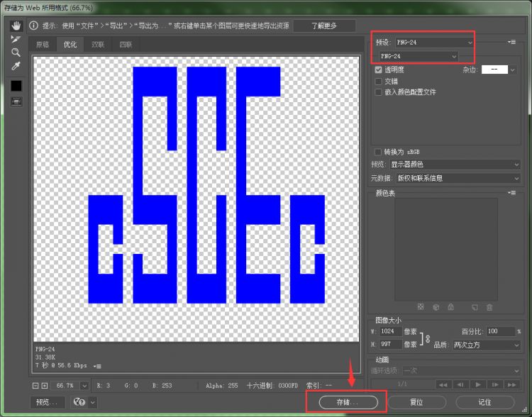This screenshot has width=532, height=417.
Task: Open the 预设 PNG-24 dropdown
Action: tap(434, 43)
